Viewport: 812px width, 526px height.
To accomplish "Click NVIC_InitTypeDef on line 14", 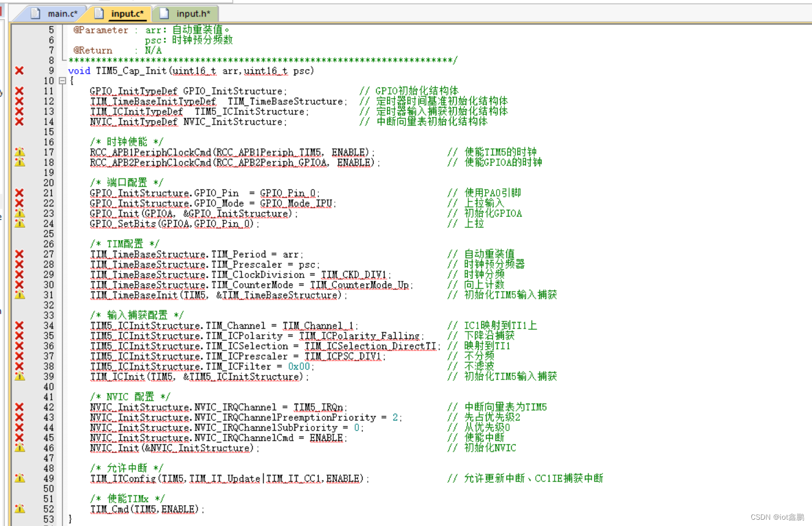I will pos(133,122).
